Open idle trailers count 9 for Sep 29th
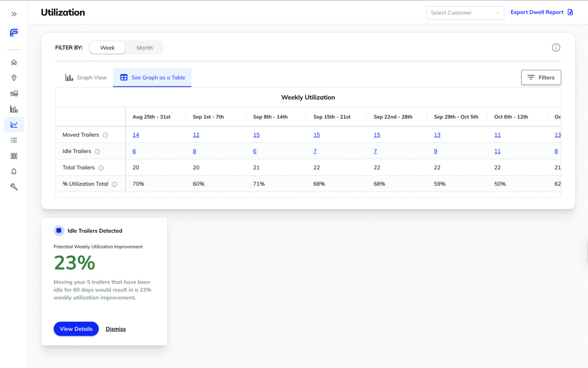The height and width of the screenshot is (368, 588). (435, 151)
